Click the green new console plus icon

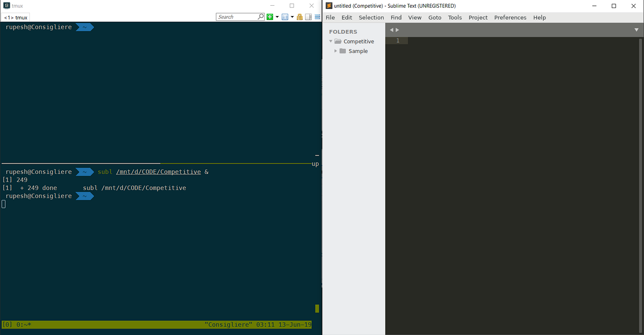coord(270,17)
